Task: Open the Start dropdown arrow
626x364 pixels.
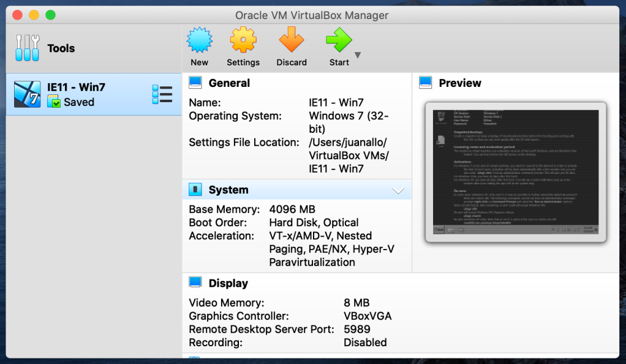Action: (x=358, y=55)
